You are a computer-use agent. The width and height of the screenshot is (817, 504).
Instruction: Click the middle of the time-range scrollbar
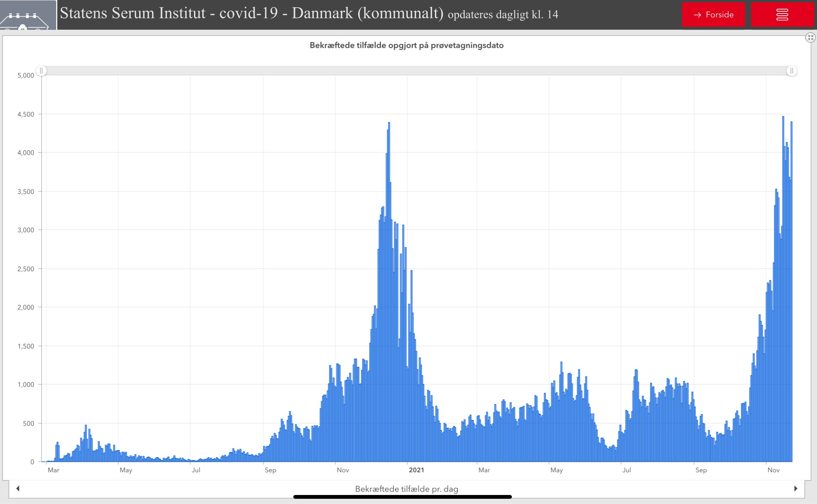(x=416, y=71)
